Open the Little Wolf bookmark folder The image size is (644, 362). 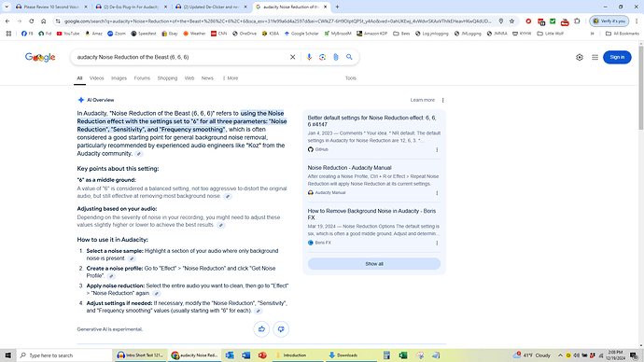551,34
